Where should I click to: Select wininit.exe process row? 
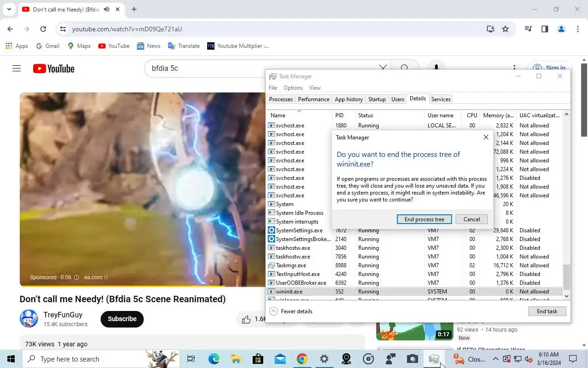point(414,292)
